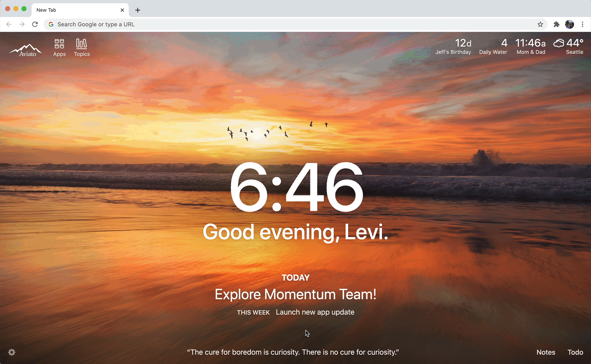Open Chrome's three-dot menu
Viewport: 591px width, 364px height.
(x=582, y=24)
